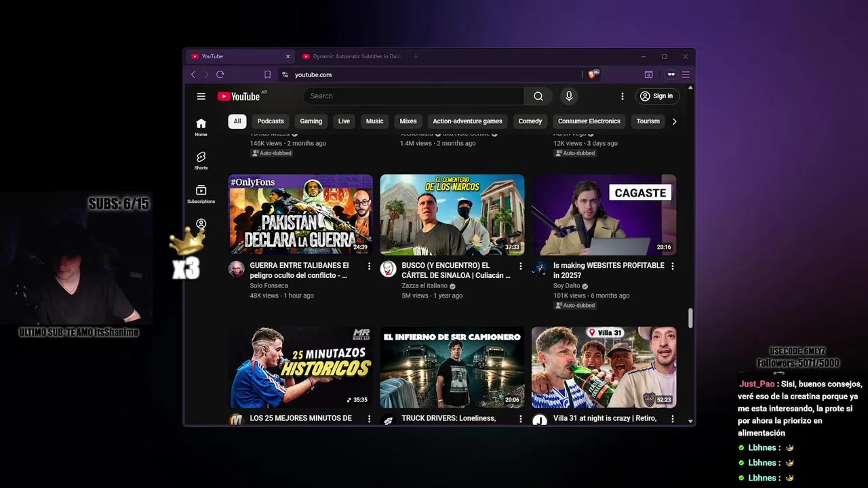Click the page vertical scrollbar thumb
This screenshot has width=868, height=488.
point(690,318)
